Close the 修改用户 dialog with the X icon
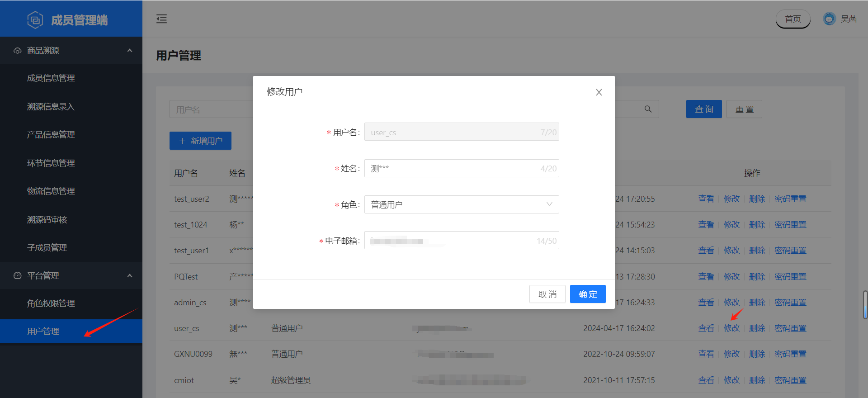 click(x=599, y=92)
